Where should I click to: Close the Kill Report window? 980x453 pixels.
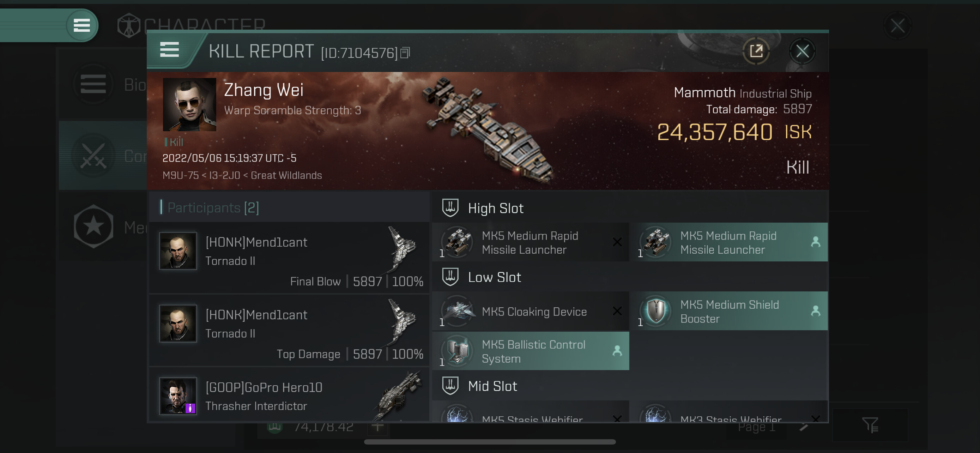802,52
